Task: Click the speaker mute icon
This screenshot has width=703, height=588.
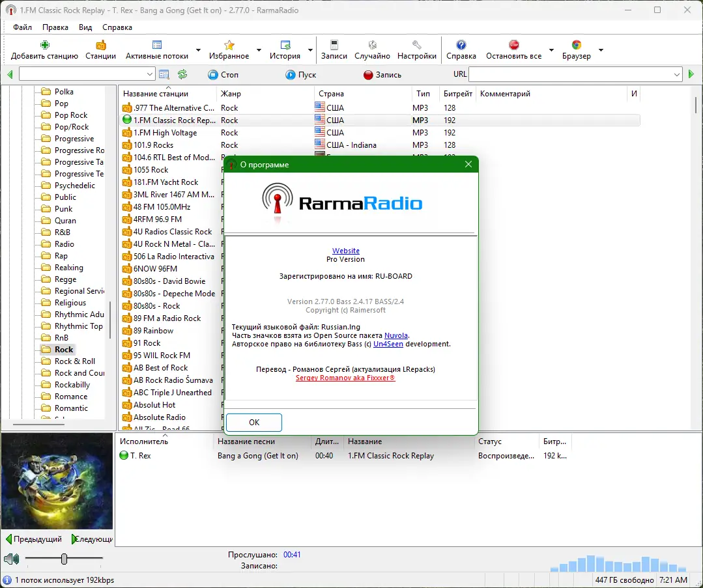Action: click(x=11, y=559)
